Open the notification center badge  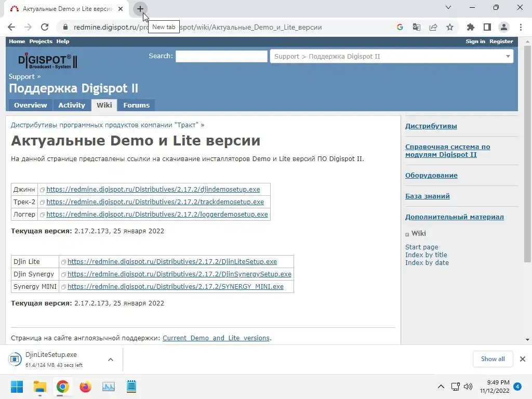tap(517, 387)
